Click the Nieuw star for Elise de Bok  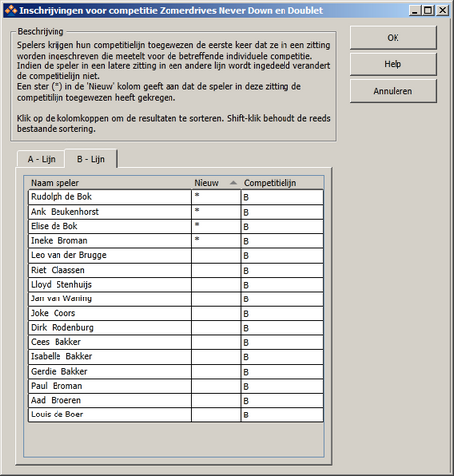pyautogui.click(x=197, y=225)
